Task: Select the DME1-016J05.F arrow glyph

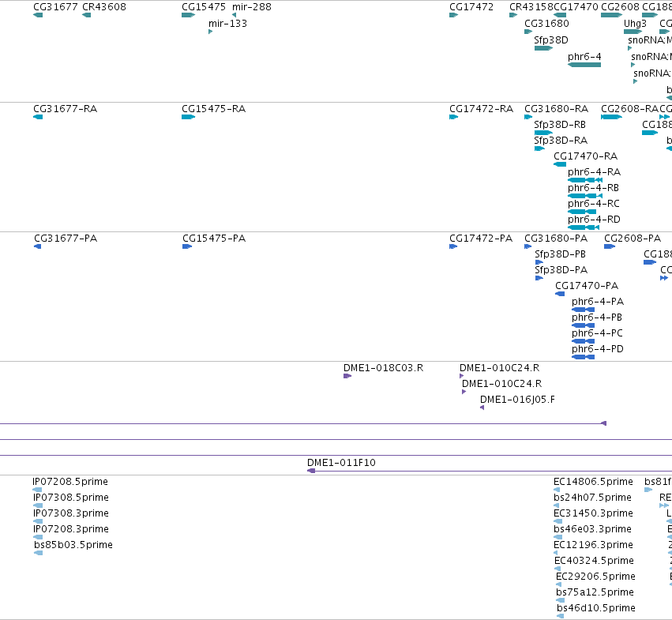Action: [x=482, y=408]
